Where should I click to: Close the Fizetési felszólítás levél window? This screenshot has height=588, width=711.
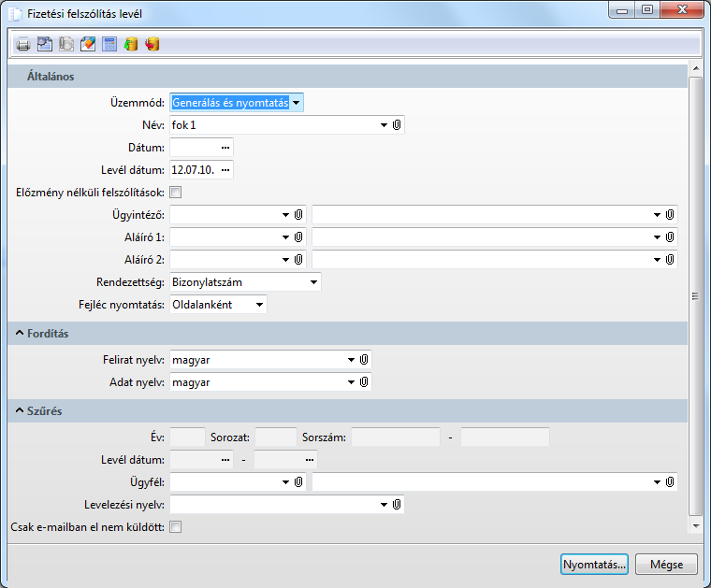pyautogui.click(x=682, y=10)
